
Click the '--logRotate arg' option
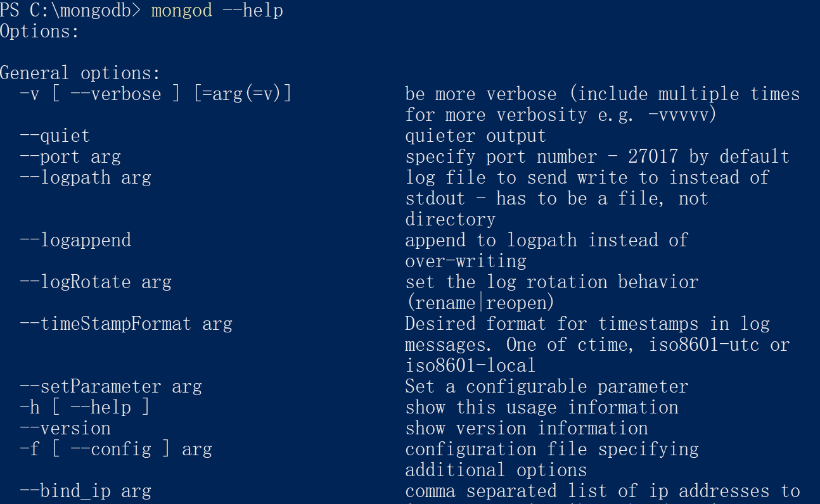(96, 282)
